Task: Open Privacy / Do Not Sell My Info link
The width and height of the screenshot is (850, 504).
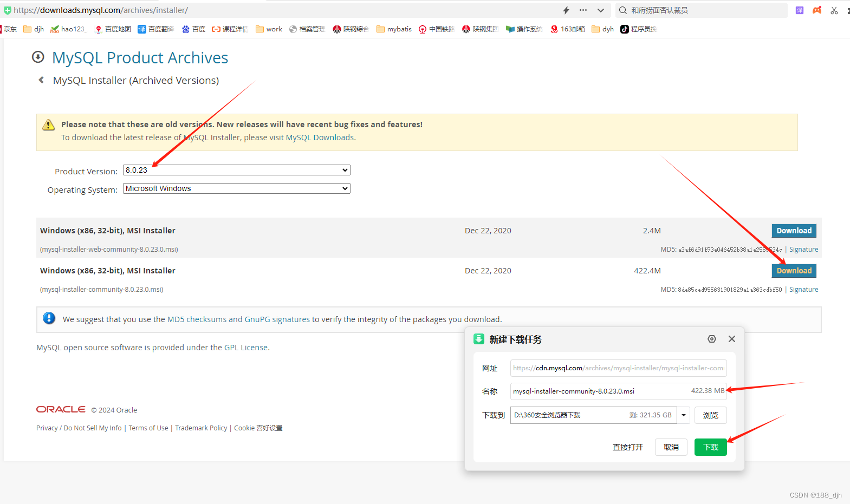Action: (x=79, y=428)
